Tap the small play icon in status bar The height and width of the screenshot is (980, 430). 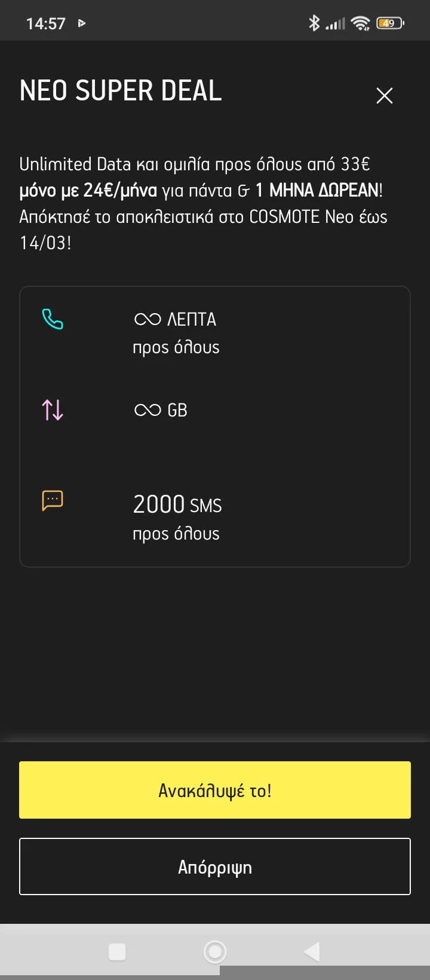82,23
